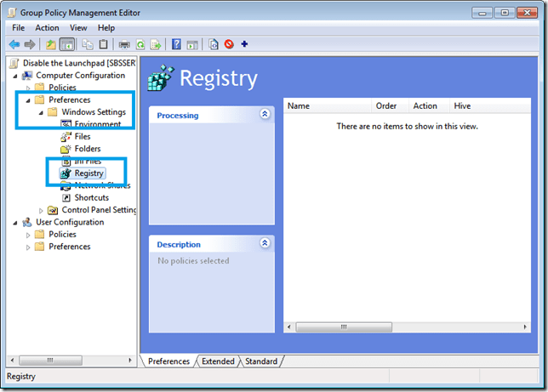Open the Action menu
The height and width of the screenshot is (392, 548).
click(47, 27)
